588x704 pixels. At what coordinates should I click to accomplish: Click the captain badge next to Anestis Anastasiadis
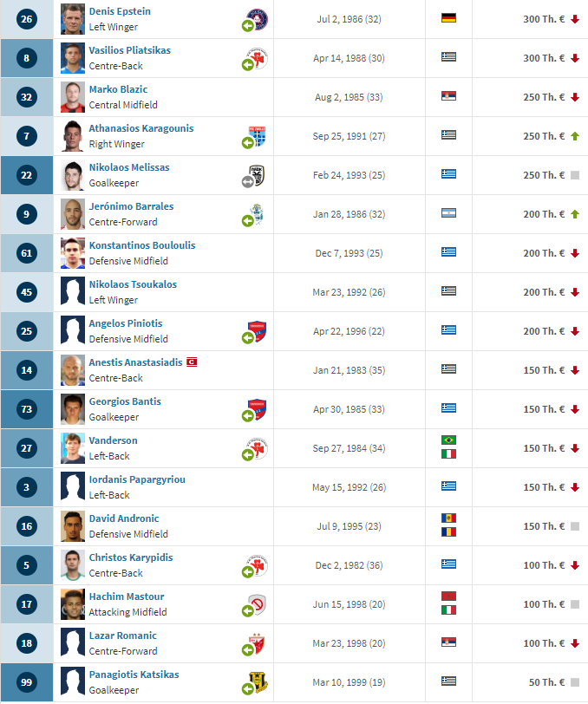(x=192, y=362)
